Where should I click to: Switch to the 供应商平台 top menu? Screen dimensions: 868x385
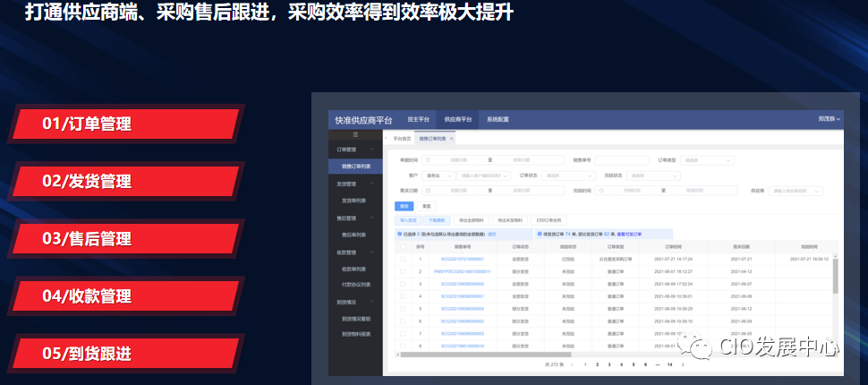458,119
